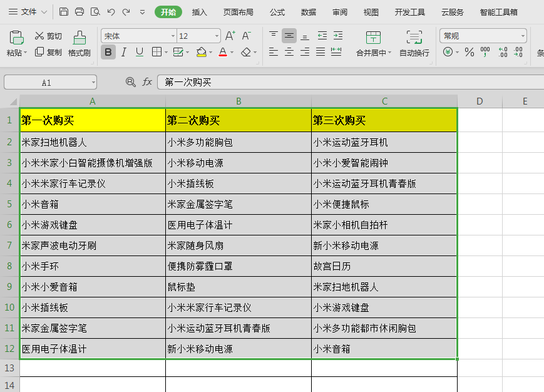Redo the last action
Image resolution: width=544 pixels, height=392 pixels.
tap(126, 12)
